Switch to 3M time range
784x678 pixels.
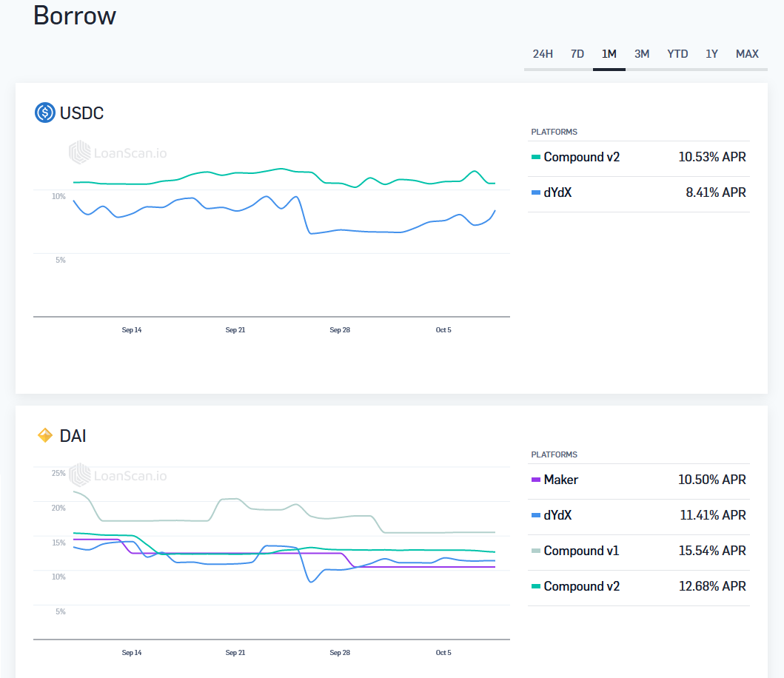tap(642, 54)
